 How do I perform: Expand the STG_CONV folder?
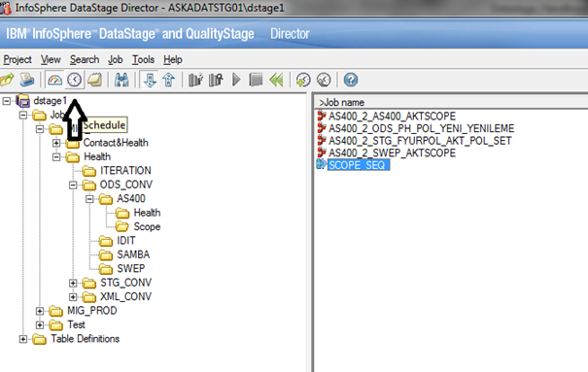pos(73,284)
